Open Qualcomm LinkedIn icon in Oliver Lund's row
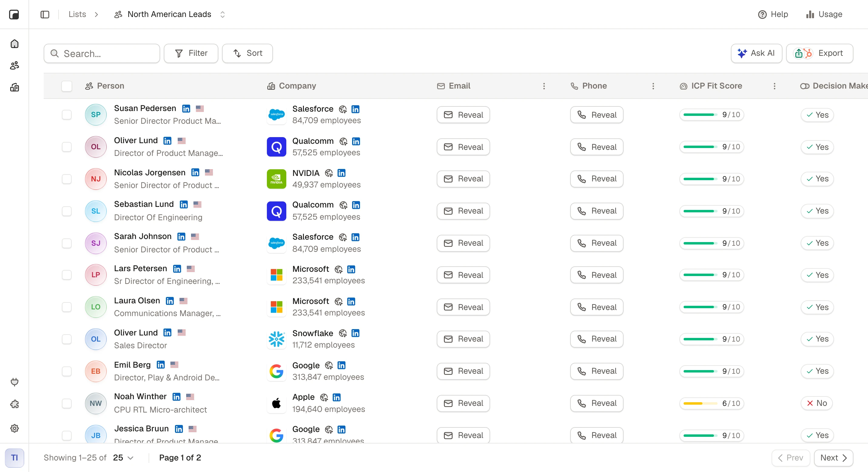This screenshot has width=868, height=472. tap(356, 141)
